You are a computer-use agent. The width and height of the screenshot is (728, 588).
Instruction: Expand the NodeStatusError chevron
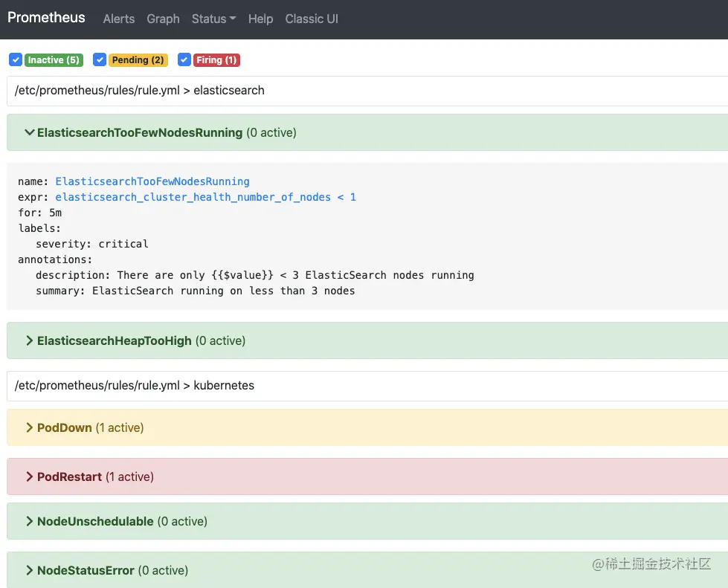click(29, 570)
